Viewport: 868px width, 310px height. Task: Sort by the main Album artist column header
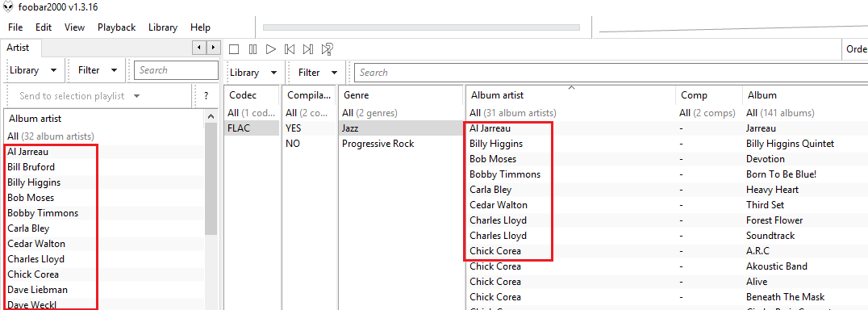pos(570,95)
